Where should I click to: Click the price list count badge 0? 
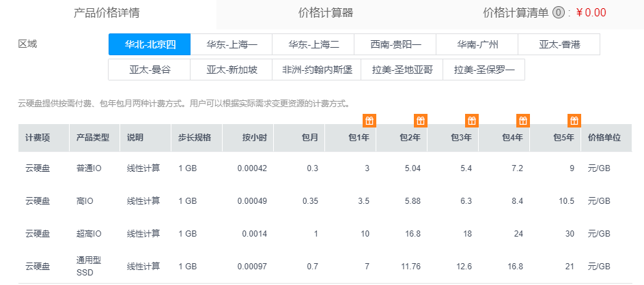(x=558, y=13)
